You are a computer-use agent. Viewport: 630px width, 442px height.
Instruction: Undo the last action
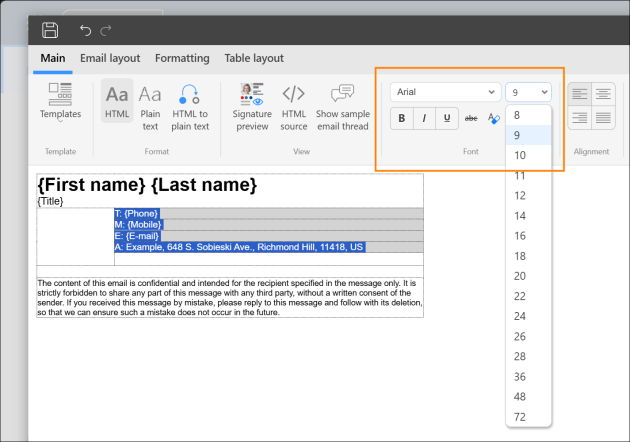tap(85, 30)
